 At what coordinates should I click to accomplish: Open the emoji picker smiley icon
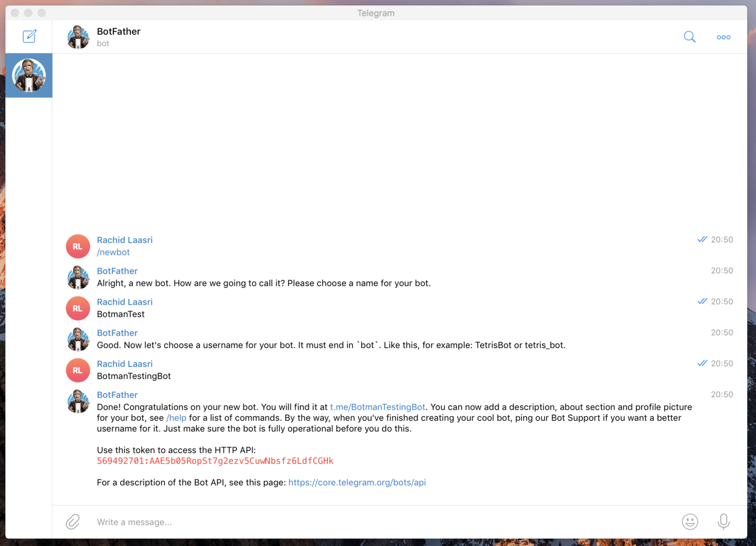690,522
